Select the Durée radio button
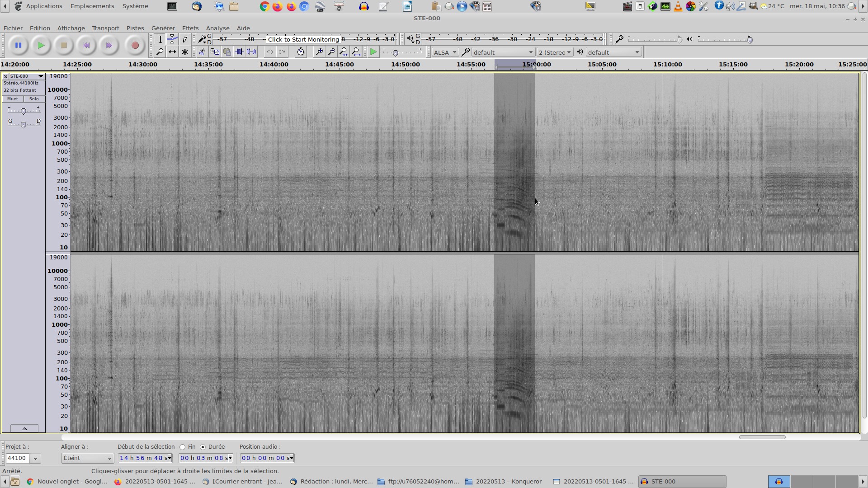The image size is (868, 488). [x=203, y=447]
